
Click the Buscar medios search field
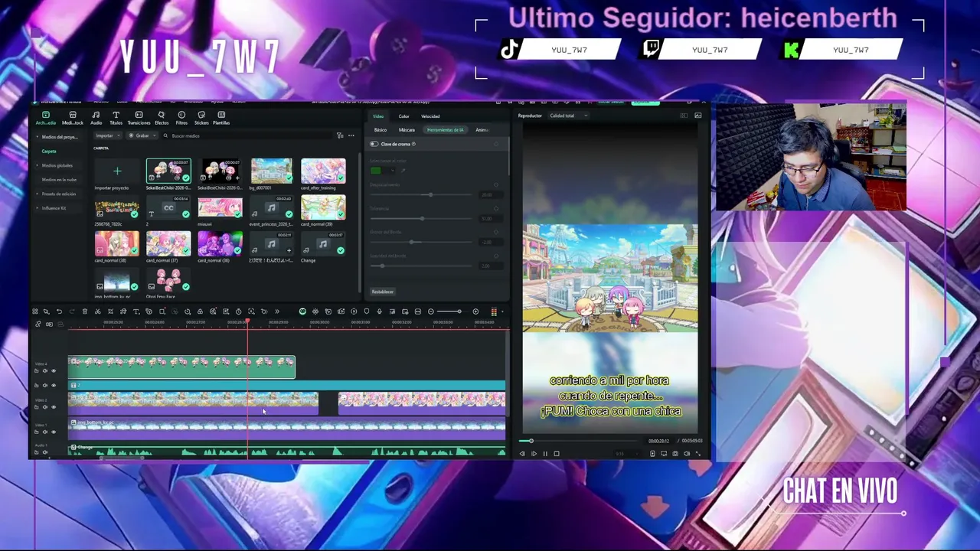(245, 135)
